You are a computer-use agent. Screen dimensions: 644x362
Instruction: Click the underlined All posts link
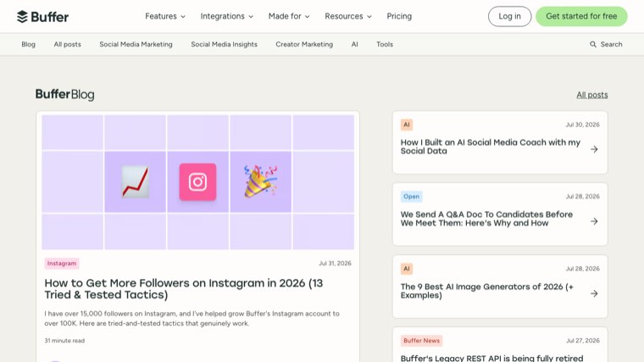(x=592, y=95)
